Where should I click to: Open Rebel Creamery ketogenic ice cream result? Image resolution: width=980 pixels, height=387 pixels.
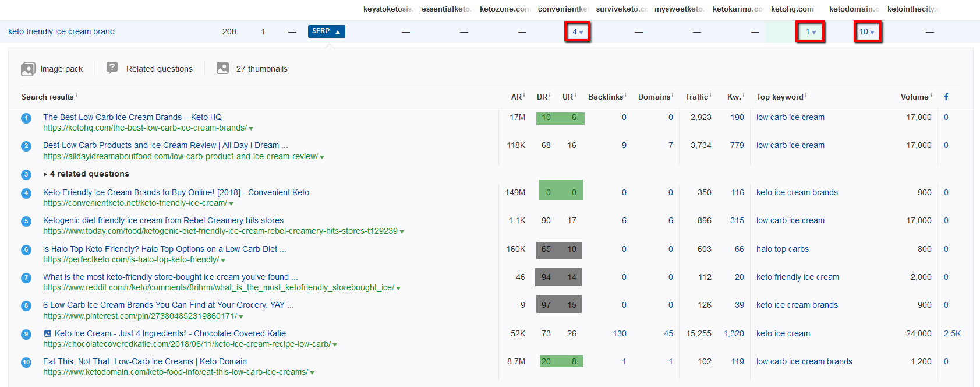(163, 220)
